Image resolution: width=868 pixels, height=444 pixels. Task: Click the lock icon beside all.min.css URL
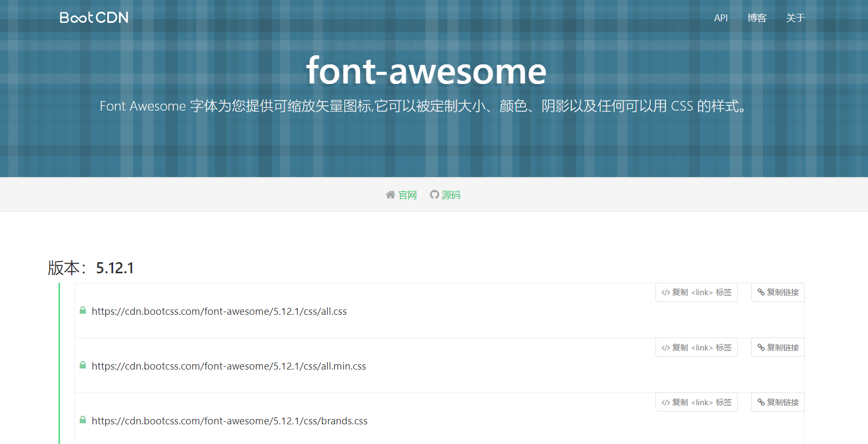click(83, 365)
